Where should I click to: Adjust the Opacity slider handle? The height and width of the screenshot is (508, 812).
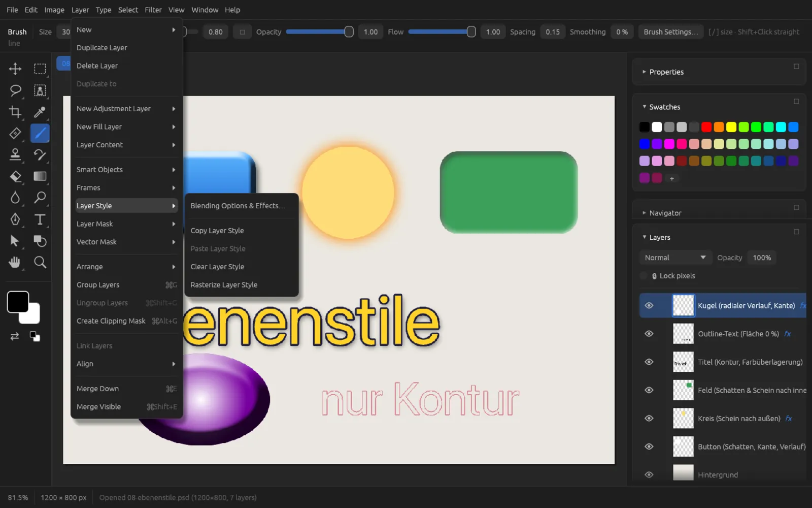[349, 31]
